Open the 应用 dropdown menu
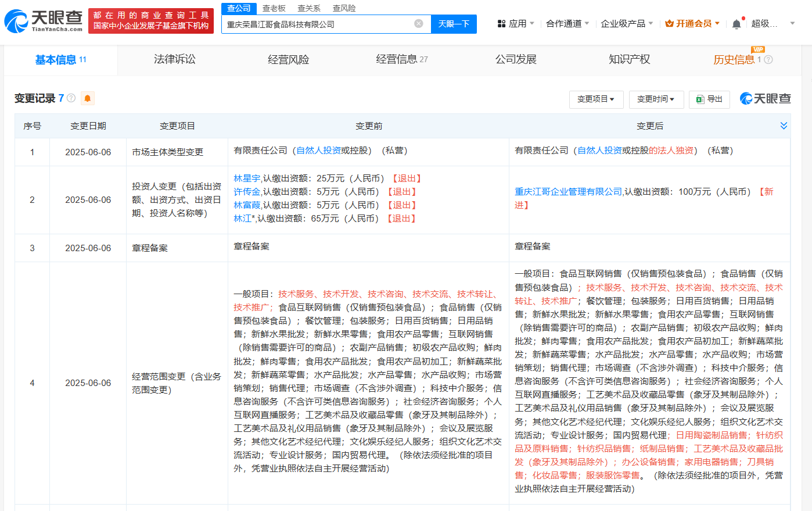The image size is (812, 511). pyautogui.click(x=516, y=24)
